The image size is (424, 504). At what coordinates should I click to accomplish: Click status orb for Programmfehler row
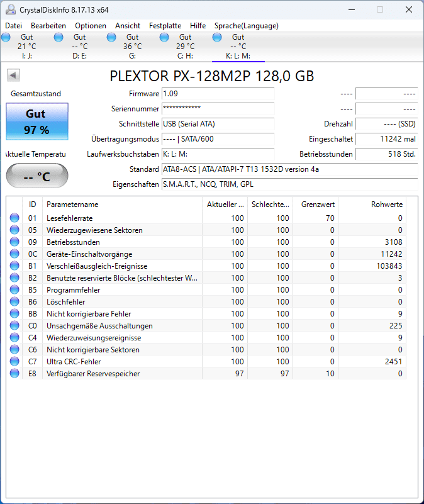click(14, 289)
